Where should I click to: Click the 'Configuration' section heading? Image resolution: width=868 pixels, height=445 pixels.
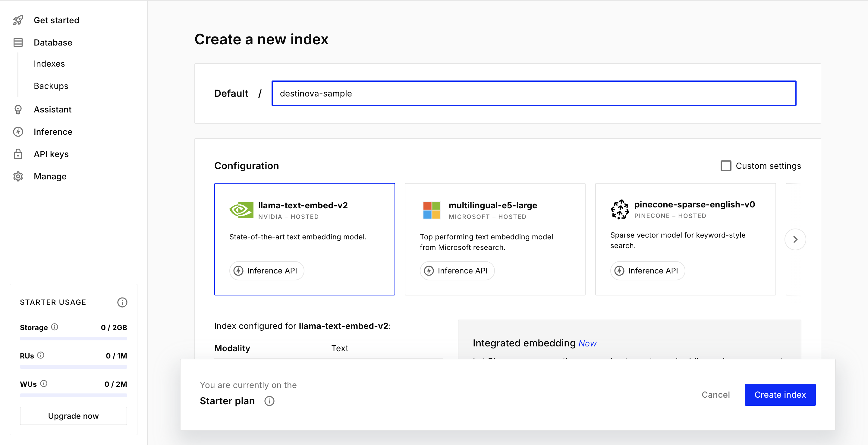click(247, 166)
